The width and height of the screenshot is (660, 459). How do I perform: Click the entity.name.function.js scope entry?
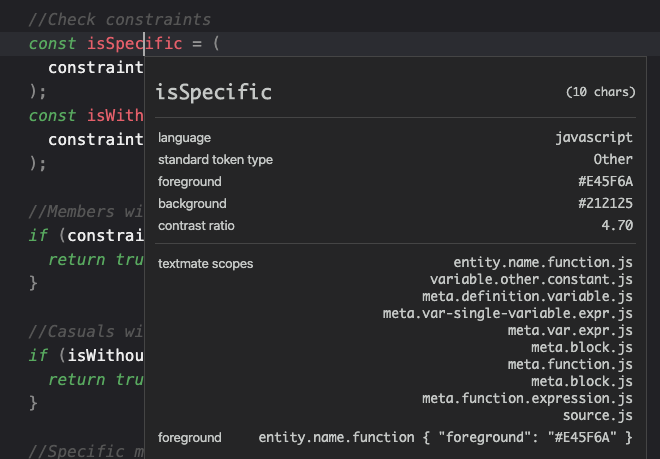(543, 263)
